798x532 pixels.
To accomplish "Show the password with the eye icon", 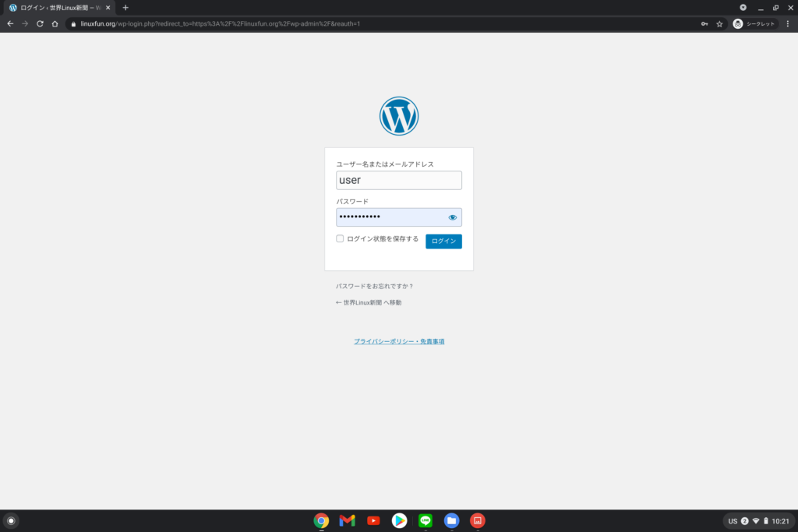I will [x=453, y=217].
